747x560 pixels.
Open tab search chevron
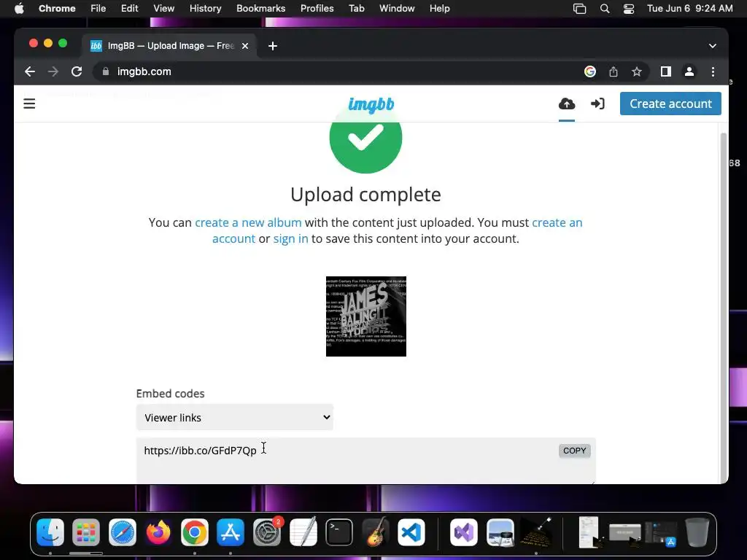coord(712,46)
